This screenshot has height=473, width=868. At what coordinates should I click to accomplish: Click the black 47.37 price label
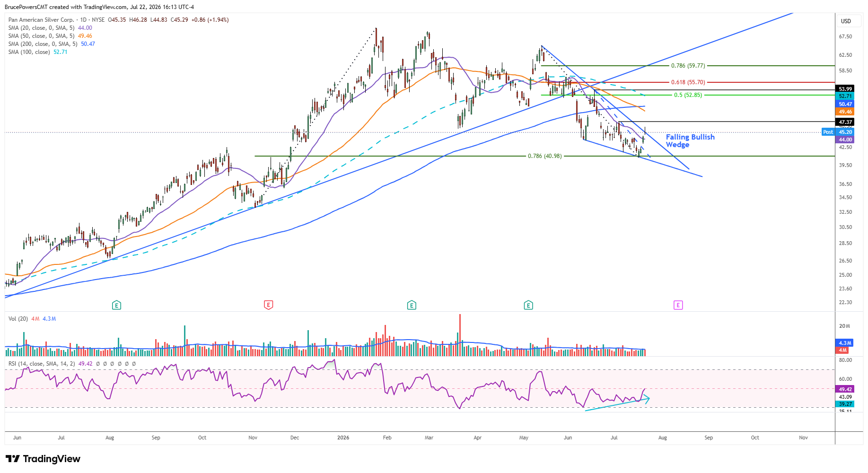(x=845, y=122)
